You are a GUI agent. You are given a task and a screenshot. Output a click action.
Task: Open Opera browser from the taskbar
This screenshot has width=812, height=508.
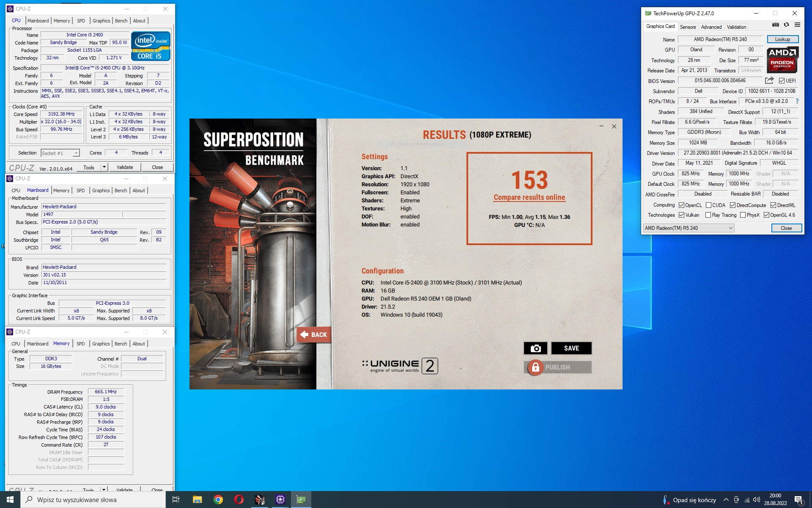tap(239, 500)
